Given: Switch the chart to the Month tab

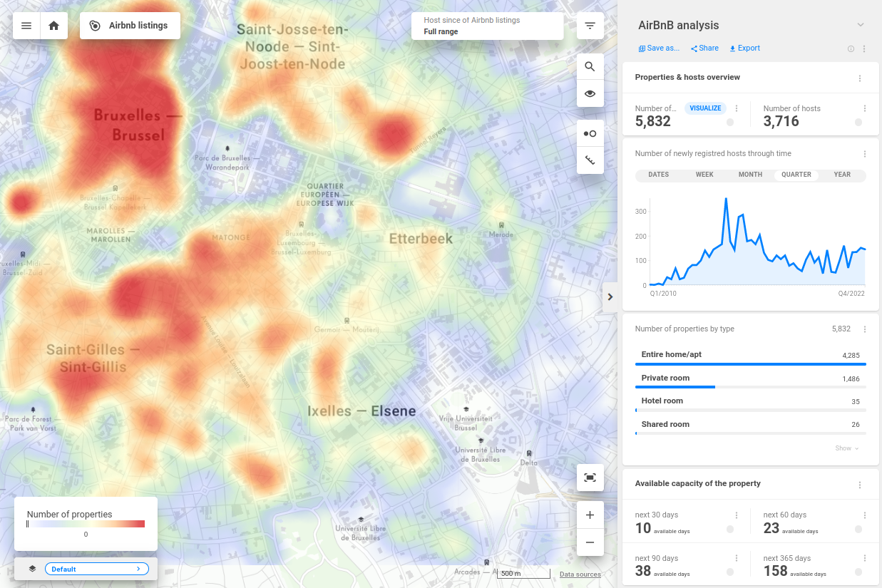Looking at the screenshot, I should click(x=750, y=175).
